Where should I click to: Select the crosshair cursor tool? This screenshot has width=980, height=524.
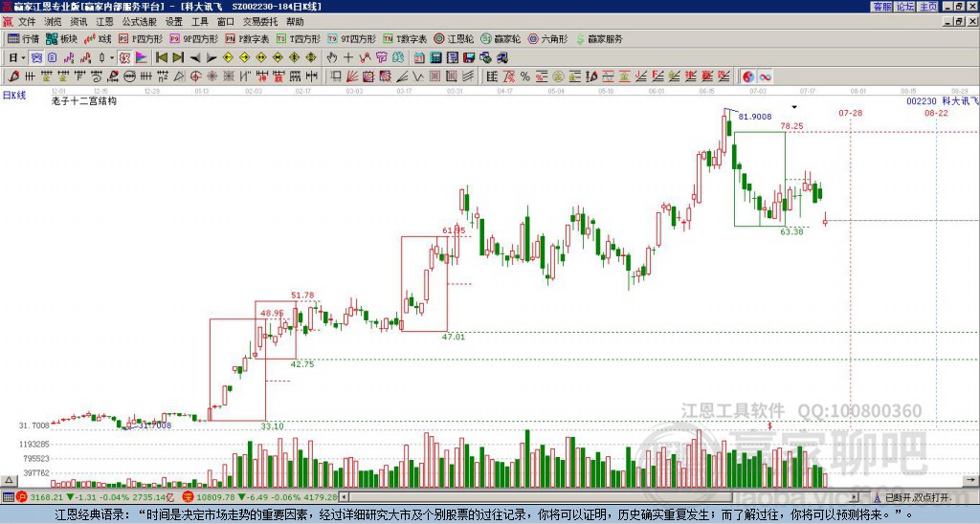point(348,58)
